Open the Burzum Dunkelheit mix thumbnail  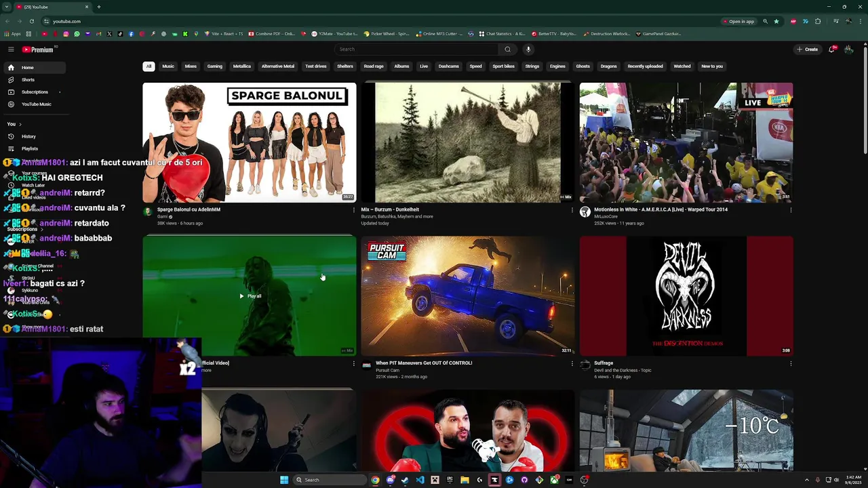pos(468,142)
